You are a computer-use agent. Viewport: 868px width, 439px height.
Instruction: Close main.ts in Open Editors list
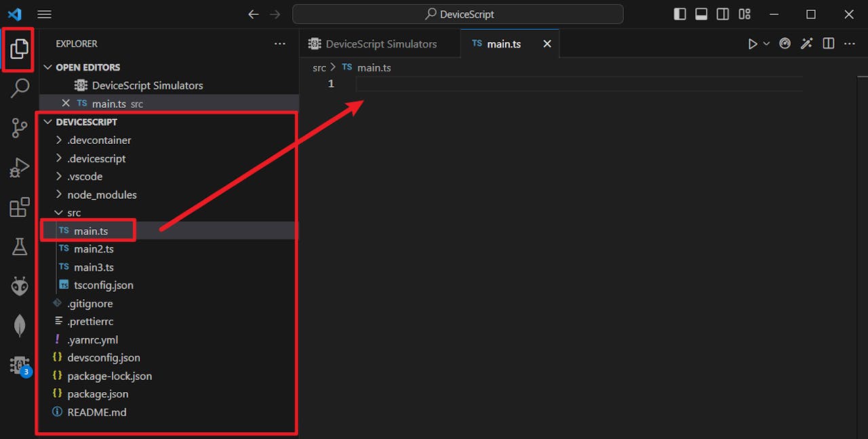pos(66,103)
